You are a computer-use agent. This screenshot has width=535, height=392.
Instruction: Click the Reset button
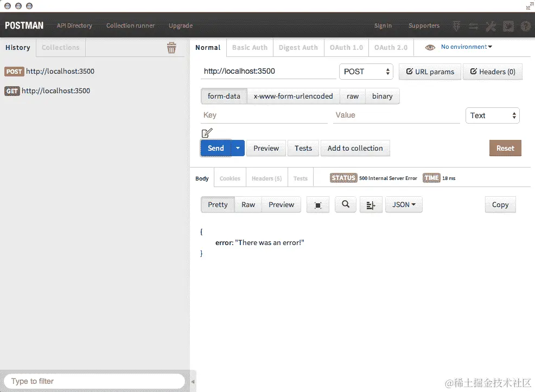(505, 148)
